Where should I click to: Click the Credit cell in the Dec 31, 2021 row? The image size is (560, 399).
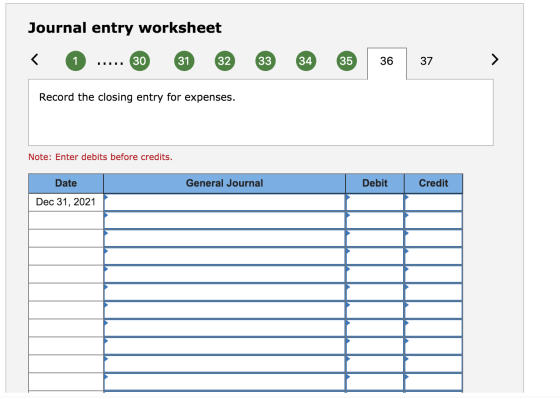(434, 202)
